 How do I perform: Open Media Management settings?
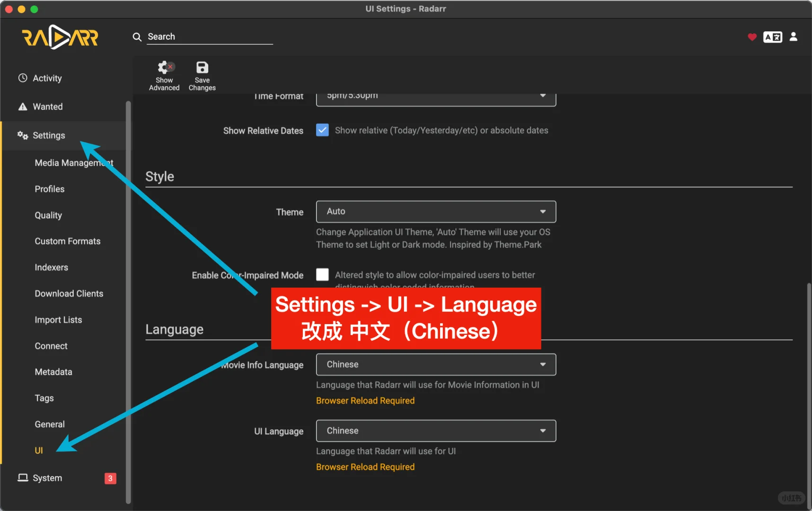point(74,163)
